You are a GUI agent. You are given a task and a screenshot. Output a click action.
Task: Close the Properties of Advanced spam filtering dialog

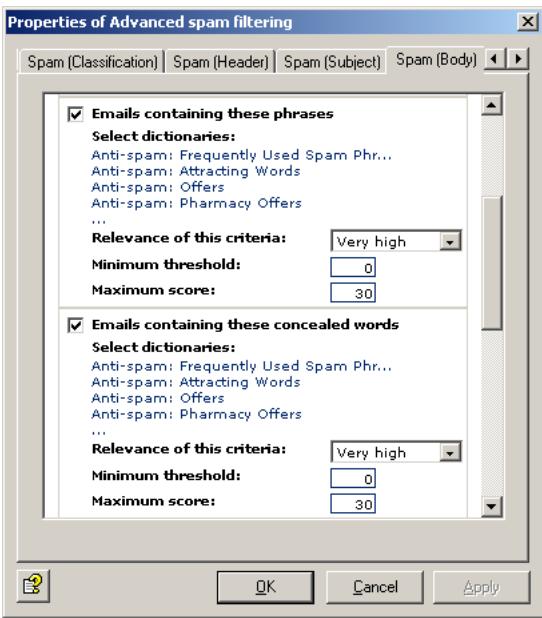pos(527,21)
